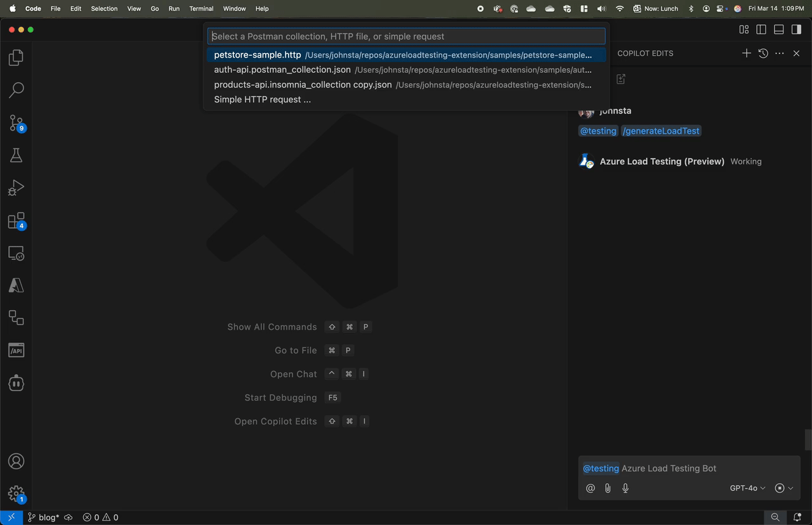This screenshot has height=525, width=812.
Task: Start a new Copilot Edits session
Action: point(747,53)
